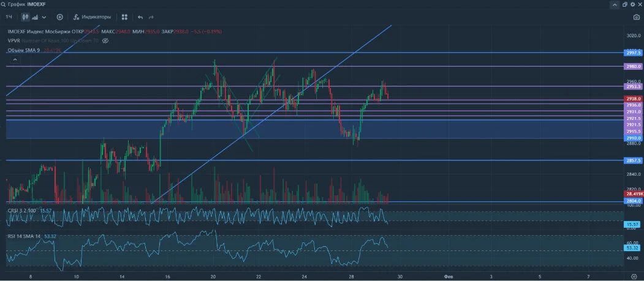Open chart settings gear icon
This screenshot has height=281, width=644.
click(632, 4)
